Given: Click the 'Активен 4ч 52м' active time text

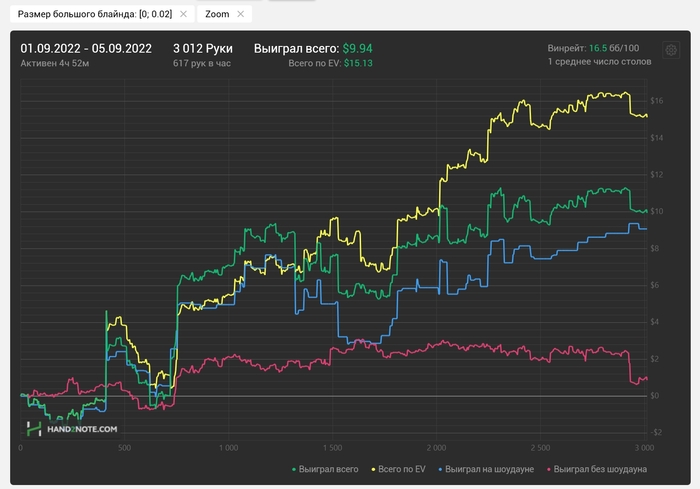Looking at the screenshot, I should tap(54, 63).
